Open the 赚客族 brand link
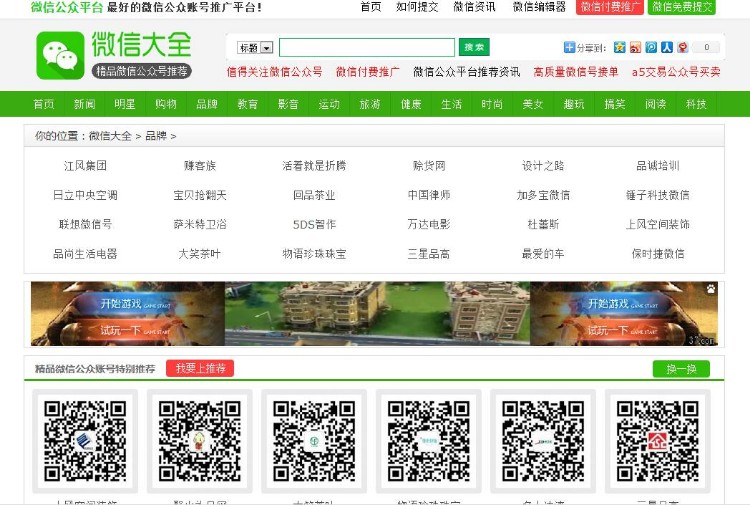 199,166
